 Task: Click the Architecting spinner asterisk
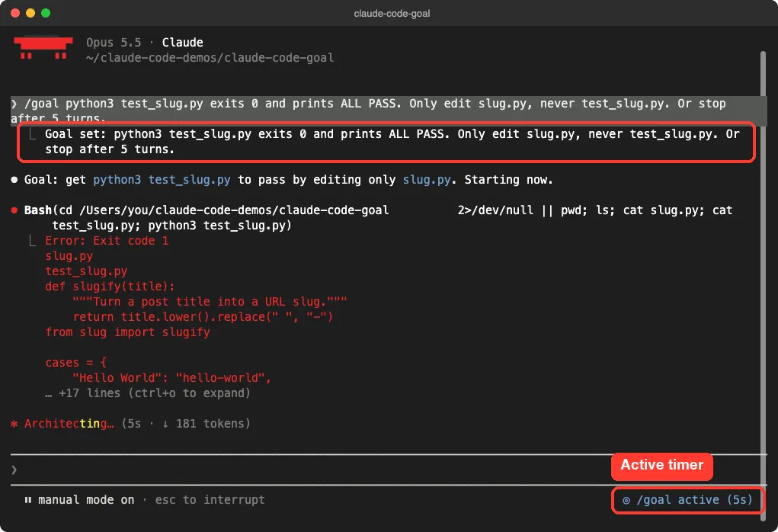pos(14,424)
